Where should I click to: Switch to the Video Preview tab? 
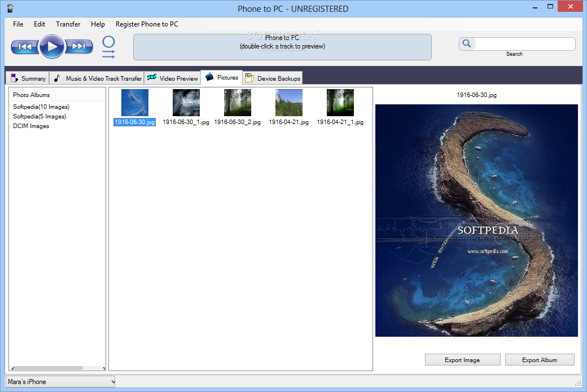(x=173, y=78)
